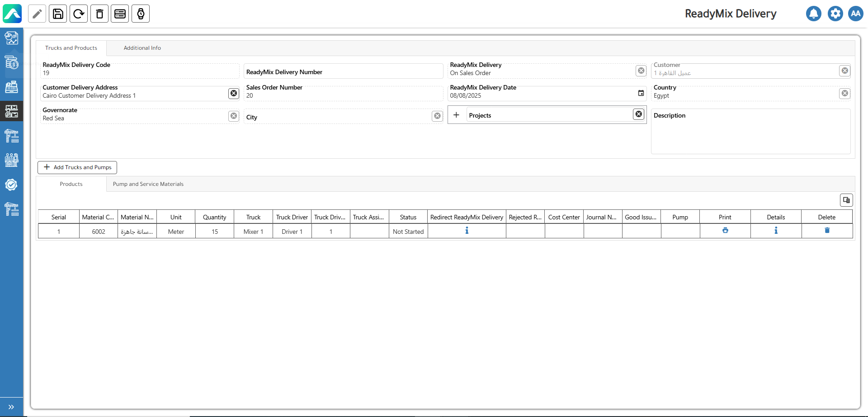868x417 pixels.
Task: Click the ReadyMix Delivery Number input field
Action: 343,72
